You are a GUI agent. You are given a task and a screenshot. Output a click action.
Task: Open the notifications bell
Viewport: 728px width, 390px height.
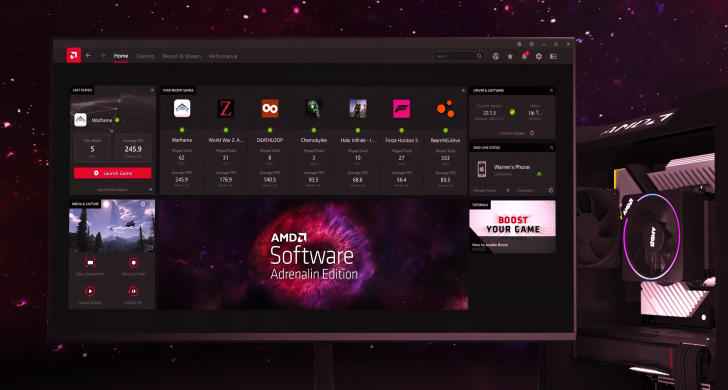[x=525, y=56]
